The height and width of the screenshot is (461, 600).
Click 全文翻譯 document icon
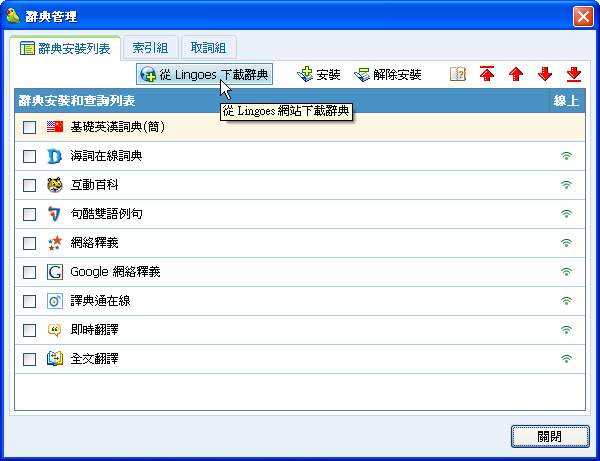click(55, 359)
